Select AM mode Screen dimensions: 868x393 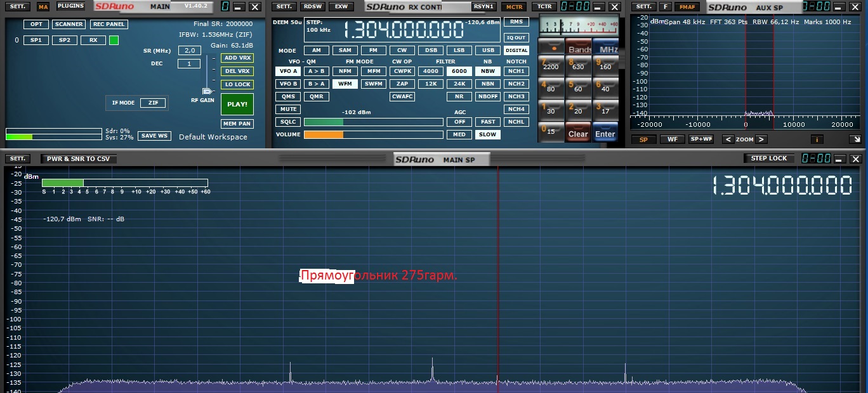click(317, 50)
